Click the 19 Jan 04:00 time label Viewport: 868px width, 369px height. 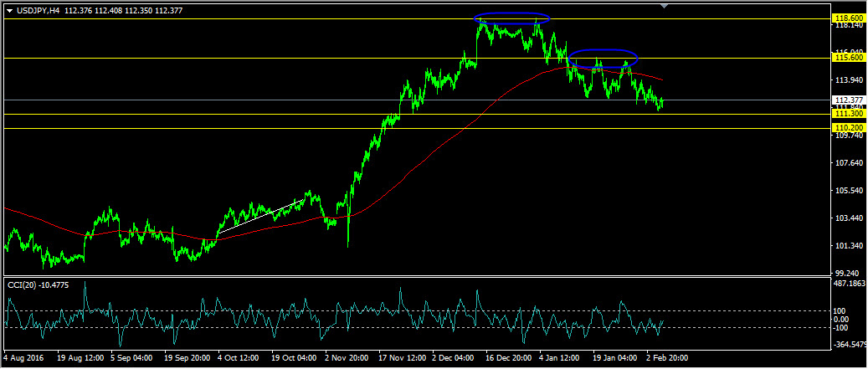click(x=616, y=358)
